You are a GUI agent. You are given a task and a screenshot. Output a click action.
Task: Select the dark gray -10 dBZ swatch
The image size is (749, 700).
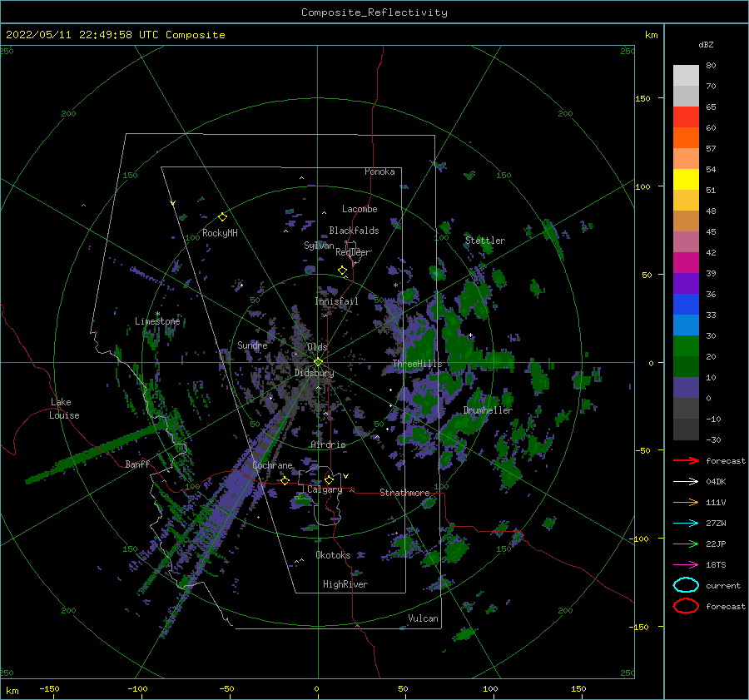coord(686,429)
